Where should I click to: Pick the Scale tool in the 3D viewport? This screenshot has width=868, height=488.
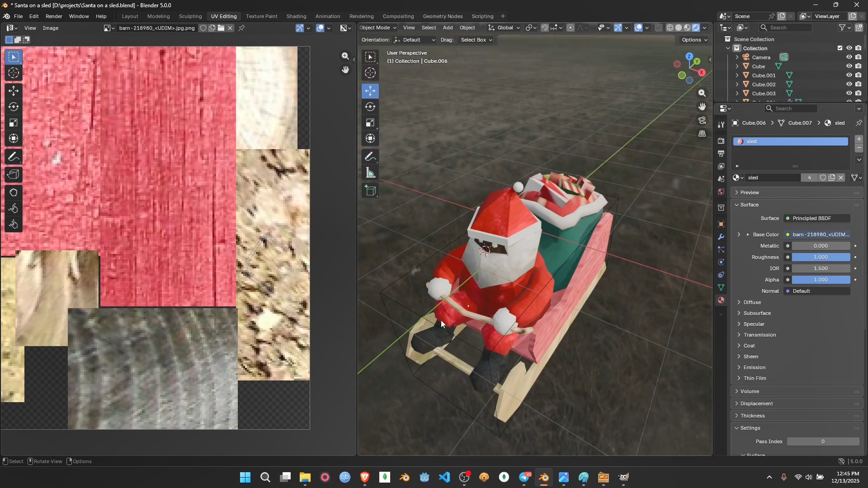click(370, 123)
